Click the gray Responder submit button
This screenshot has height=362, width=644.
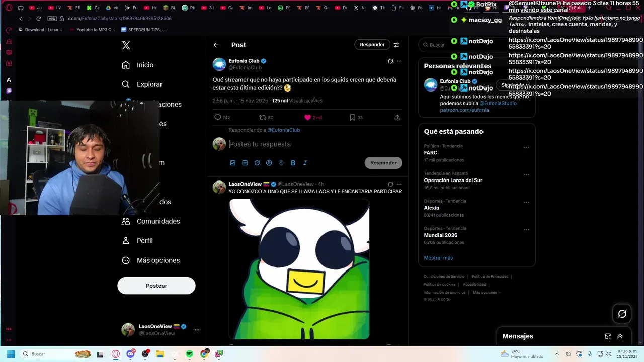click(383, 163)
